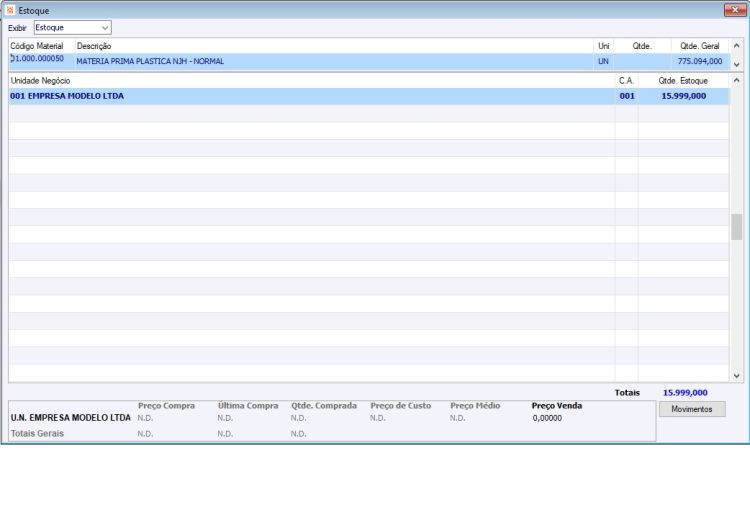Select material code 1.000.000050 cell

tap(37, 58)
